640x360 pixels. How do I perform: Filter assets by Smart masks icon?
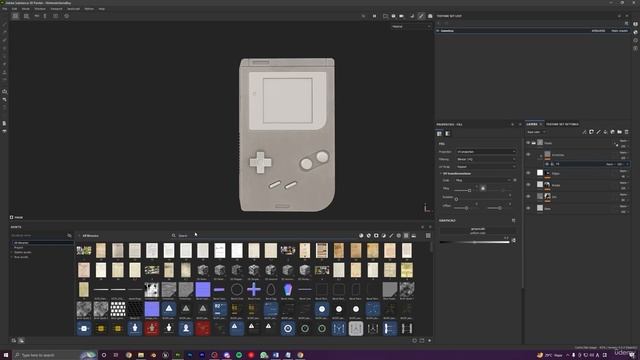[376, 236]
